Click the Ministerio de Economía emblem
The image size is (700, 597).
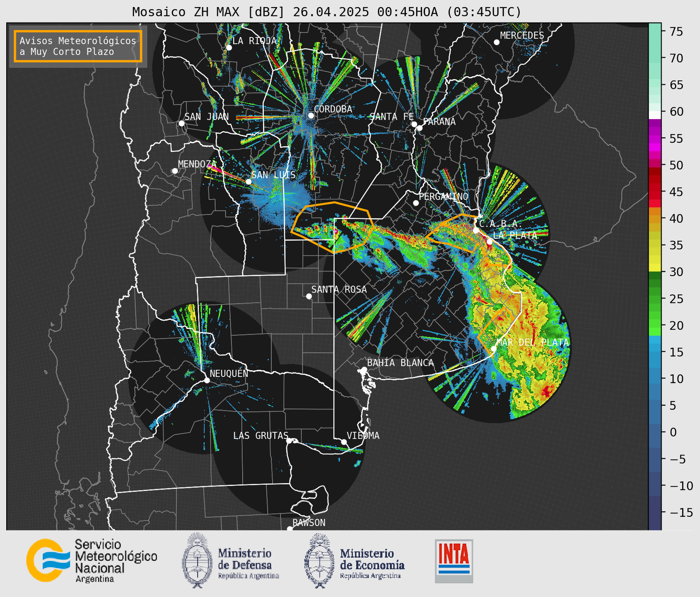320,560
